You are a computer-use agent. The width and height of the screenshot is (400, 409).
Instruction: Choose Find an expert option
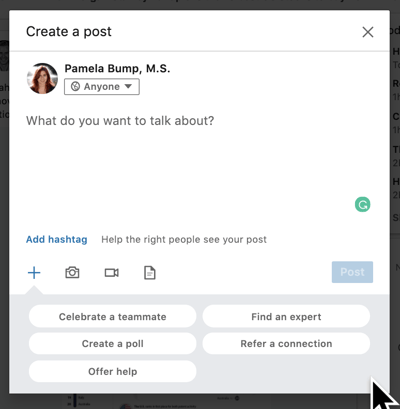point(286,316)
